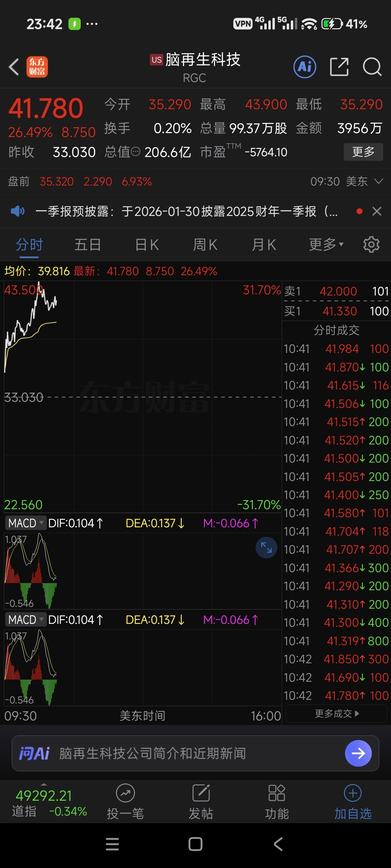Tap the RGC ticker title

pyautogui.click(x=194, y=78)
